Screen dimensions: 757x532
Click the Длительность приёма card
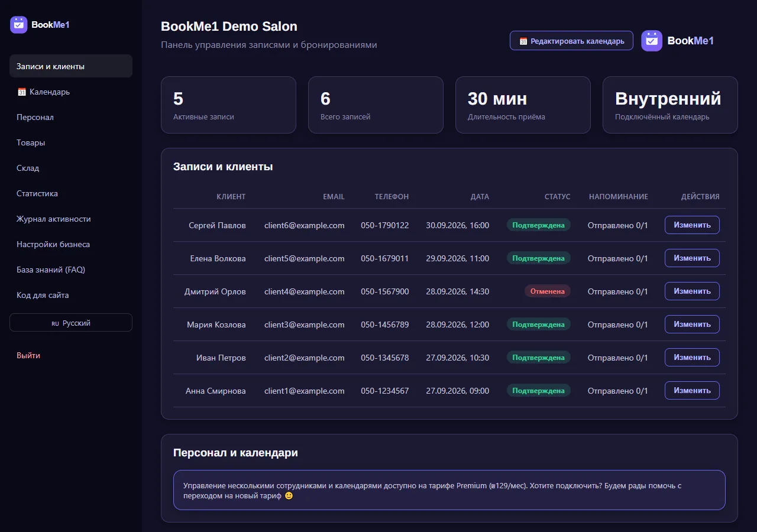(523, 105)
